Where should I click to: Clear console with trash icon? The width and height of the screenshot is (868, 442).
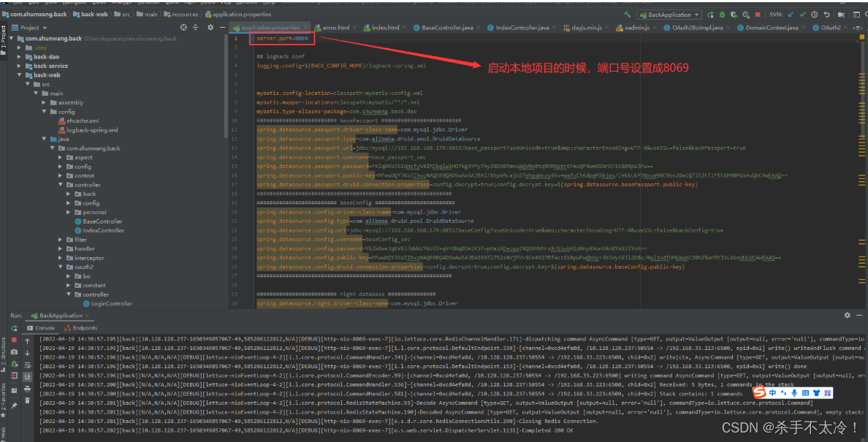(x=27, y=400)
